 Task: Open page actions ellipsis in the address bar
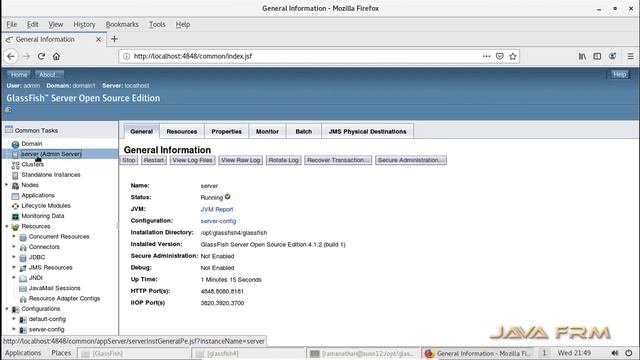(x=486, y=56)
